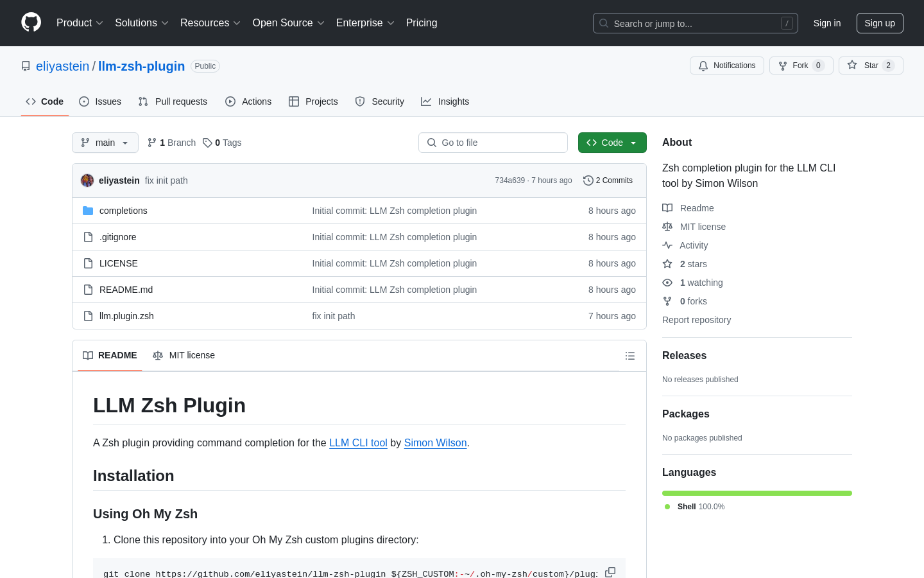This screenshot has height=578, width=924.
Task: Expand the Resources menu
Action: [210, 23]
